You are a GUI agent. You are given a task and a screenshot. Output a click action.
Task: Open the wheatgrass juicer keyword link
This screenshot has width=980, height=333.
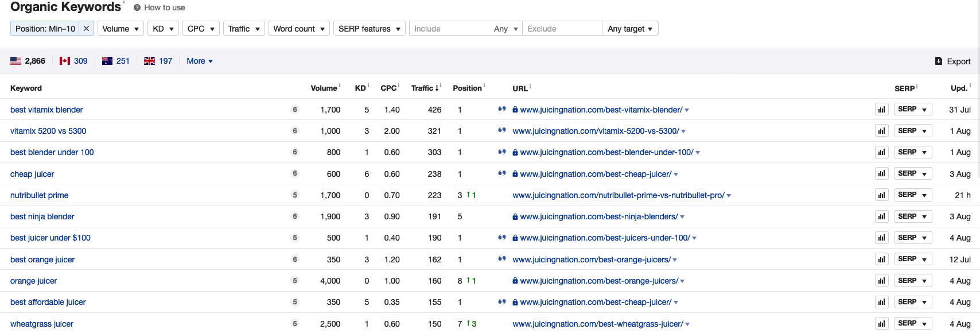tap(42, 324)
